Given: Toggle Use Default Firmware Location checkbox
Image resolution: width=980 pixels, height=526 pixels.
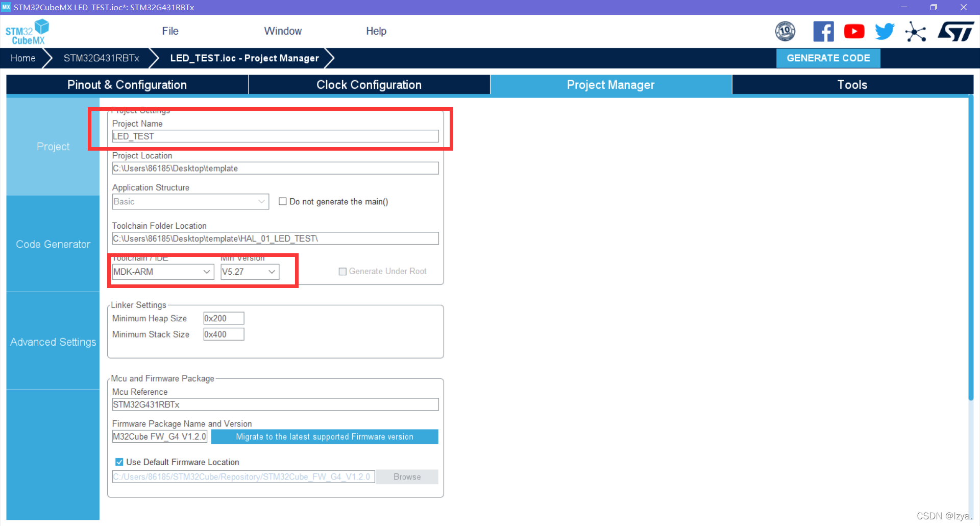Looking at the screenshot, I should click(119, 462).
